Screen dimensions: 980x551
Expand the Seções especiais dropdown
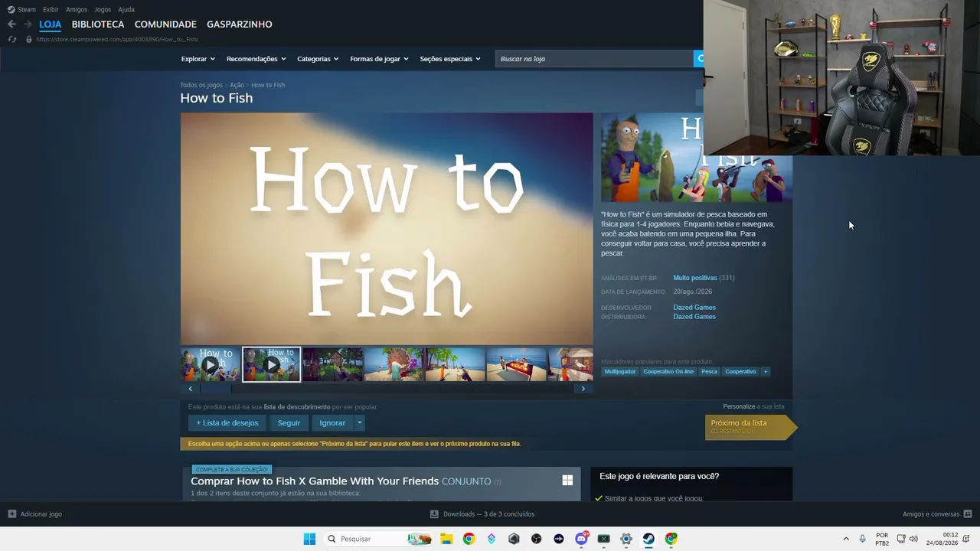click(450, 59)
